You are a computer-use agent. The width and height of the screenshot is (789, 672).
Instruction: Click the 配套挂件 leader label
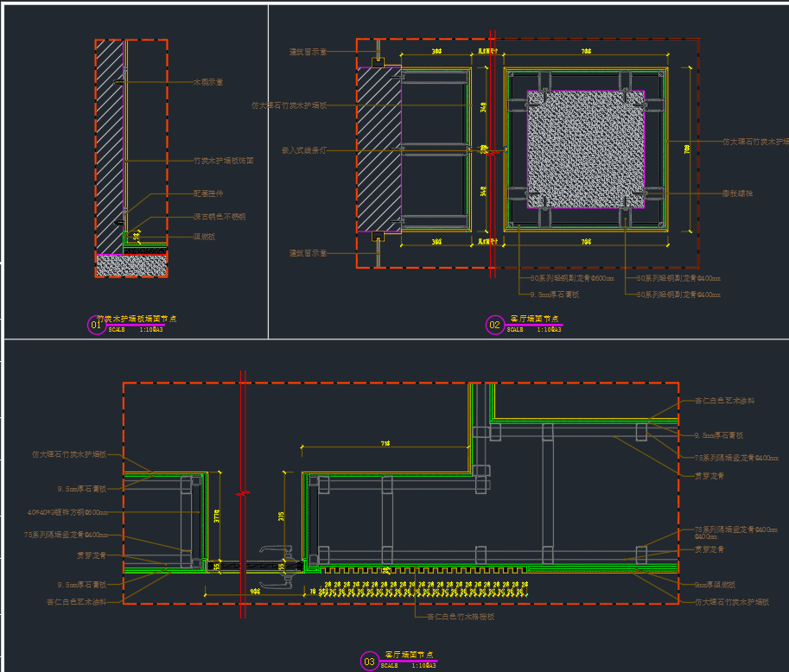208,193
